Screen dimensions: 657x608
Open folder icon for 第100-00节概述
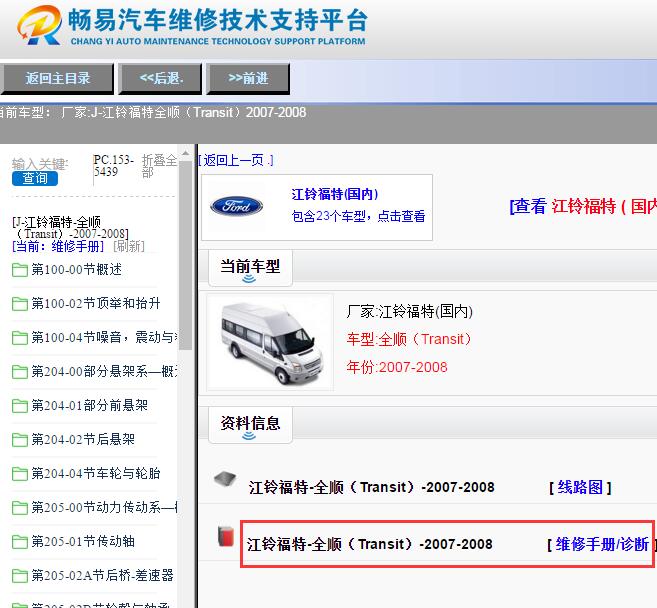pos(20,270)
